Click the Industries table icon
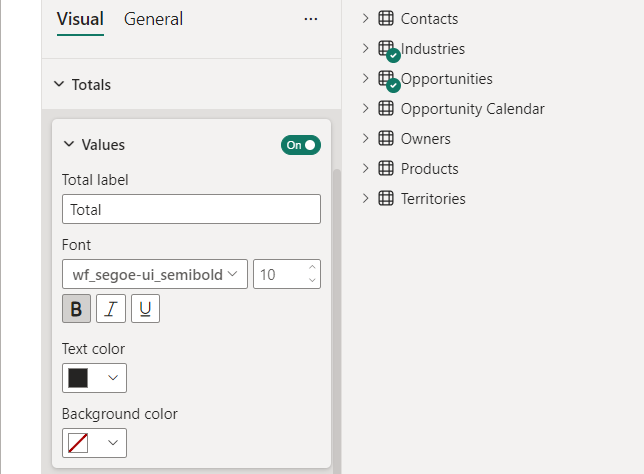 (386, 48)
